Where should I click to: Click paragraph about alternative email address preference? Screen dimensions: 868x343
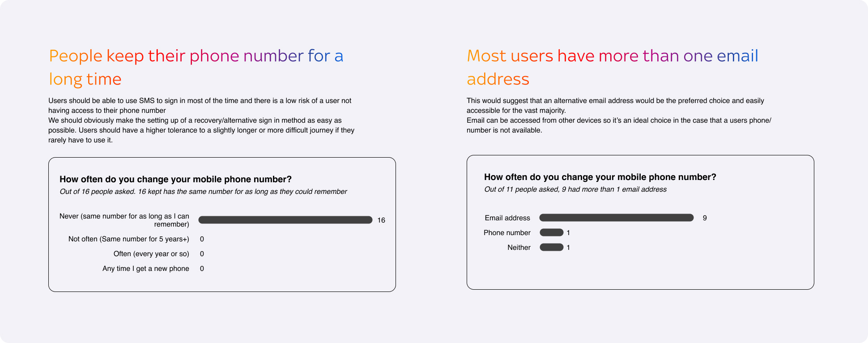[x=619, y=116]
